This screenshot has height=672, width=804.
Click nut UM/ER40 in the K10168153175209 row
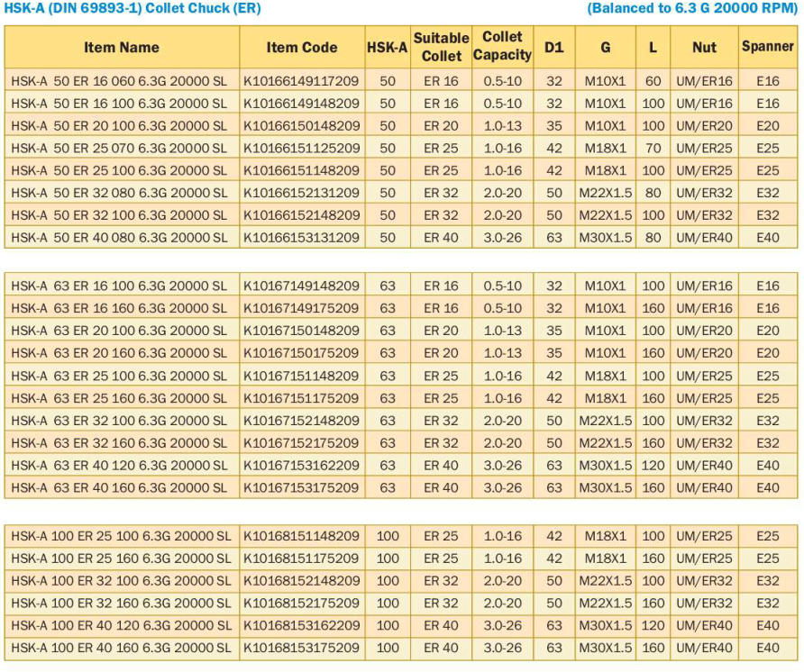pos(704,648)
